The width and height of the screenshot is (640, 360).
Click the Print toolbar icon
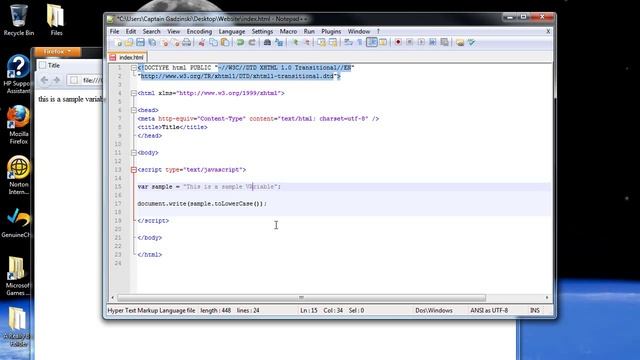click(187, 42)
